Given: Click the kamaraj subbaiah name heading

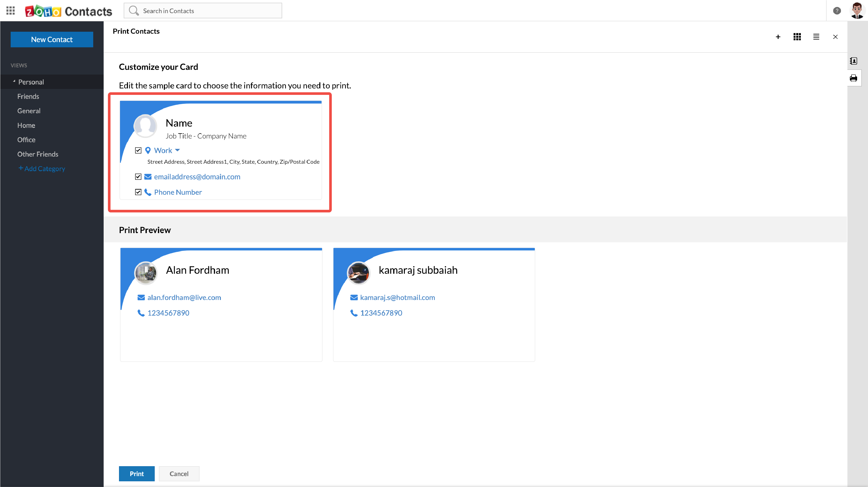Looking at the screenshot, I should click(x=418, y=270).
